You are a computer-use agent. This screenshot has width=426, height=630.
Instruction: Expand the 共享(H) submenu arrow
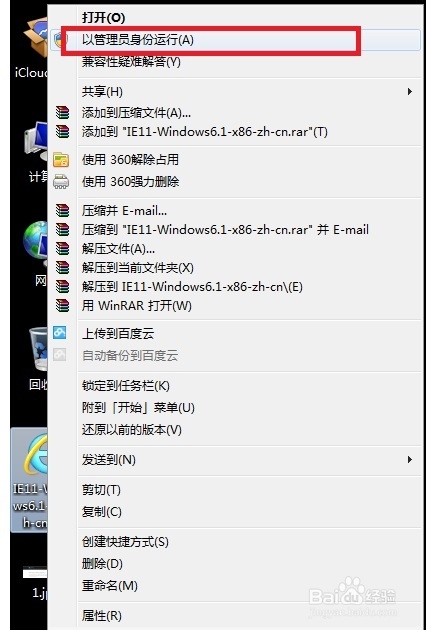[x=410, y=92]
